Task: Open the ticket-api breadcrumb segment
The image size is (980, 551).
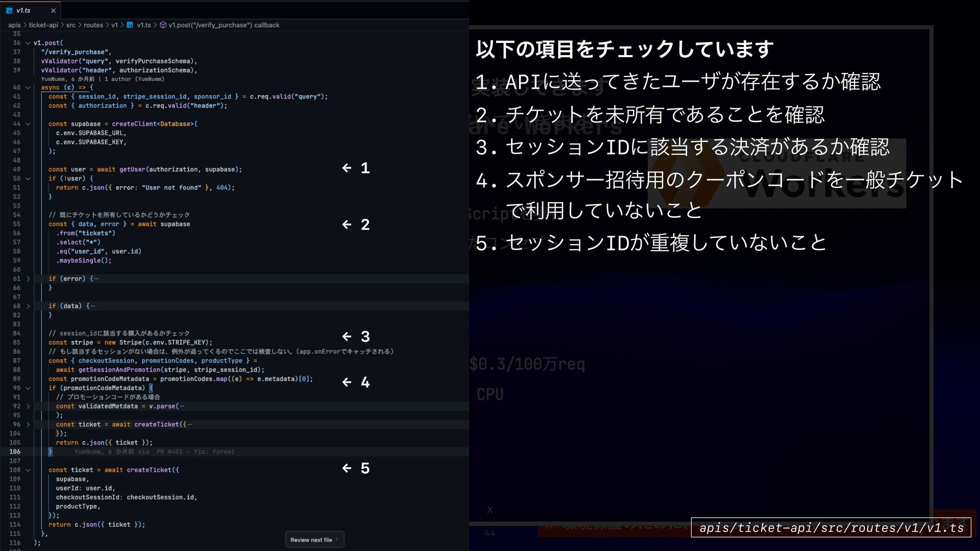Action: (43, 25)
